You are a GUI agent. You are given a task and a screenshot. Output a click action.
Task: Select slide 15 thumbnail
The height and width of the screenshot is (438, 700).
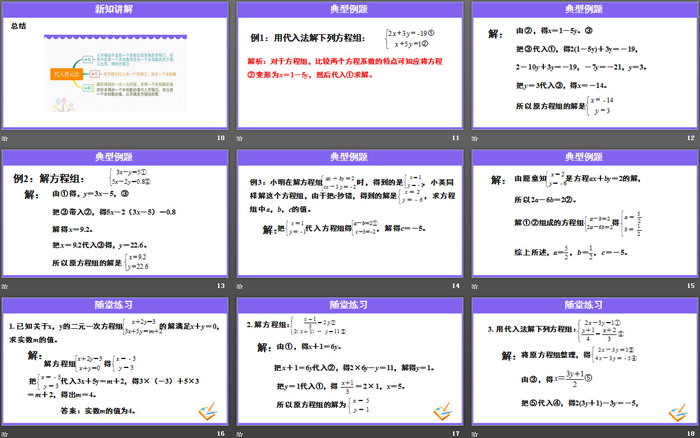pyautogui.click(x=583, y=215)
